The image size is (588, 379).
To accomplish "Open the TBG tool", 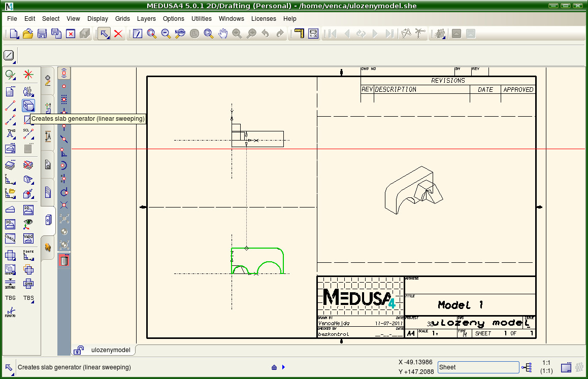I will tap(10, 298).
